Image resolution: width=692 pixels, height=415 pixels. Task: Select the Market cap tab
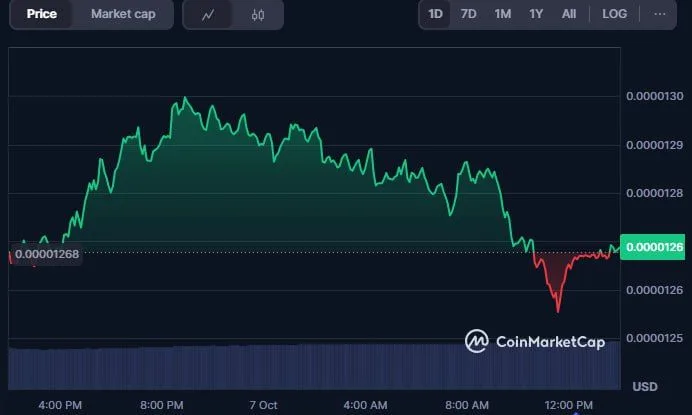click(123, 14)
